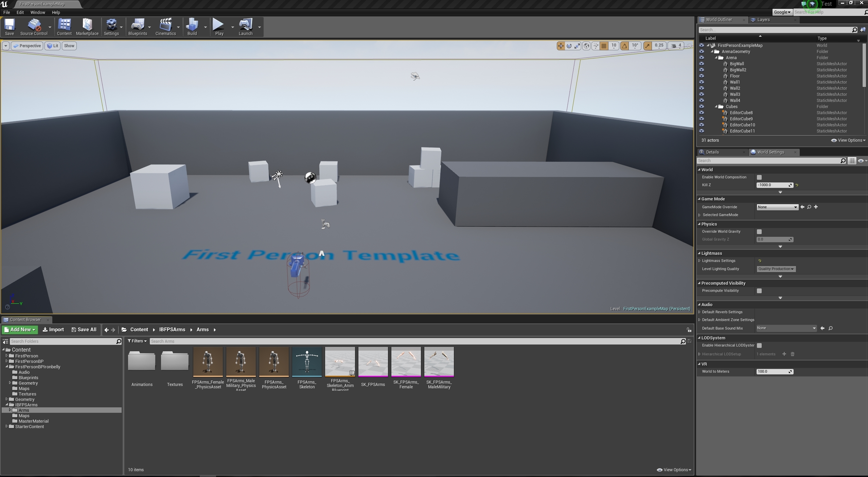Open the Window menu

coord(38,12)
